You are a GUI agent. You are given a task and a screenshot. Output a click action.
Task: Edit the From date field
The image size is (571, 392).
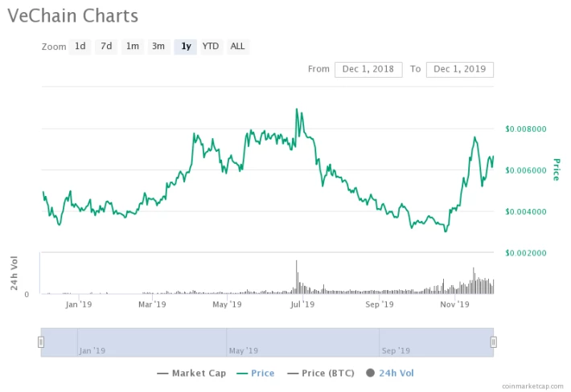pyautogui.click(x=368, y=69)
